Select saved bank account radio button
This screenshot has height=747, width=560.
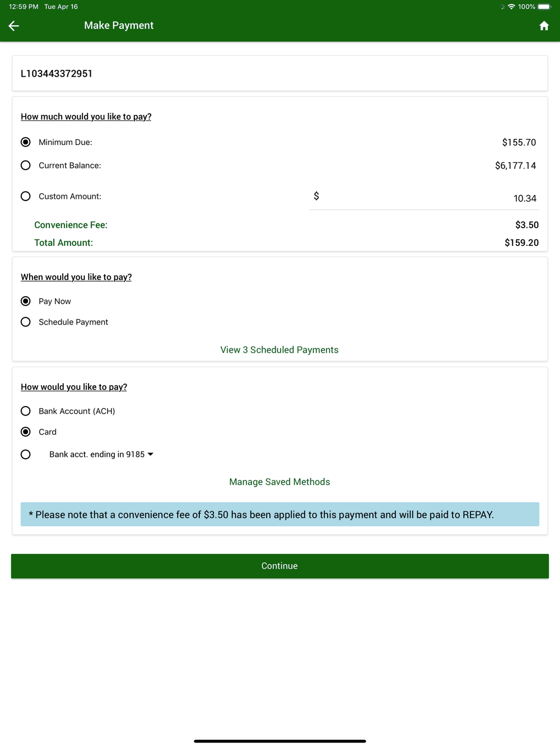(x=26, y=454)
